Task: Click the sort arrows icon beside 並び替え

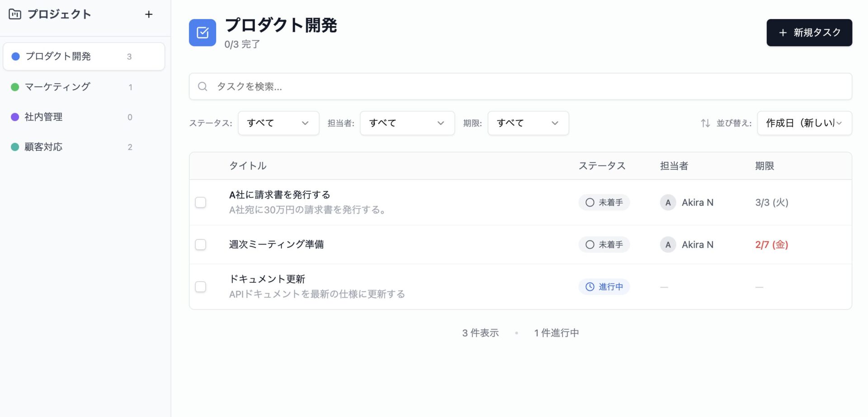Action: 705,123
